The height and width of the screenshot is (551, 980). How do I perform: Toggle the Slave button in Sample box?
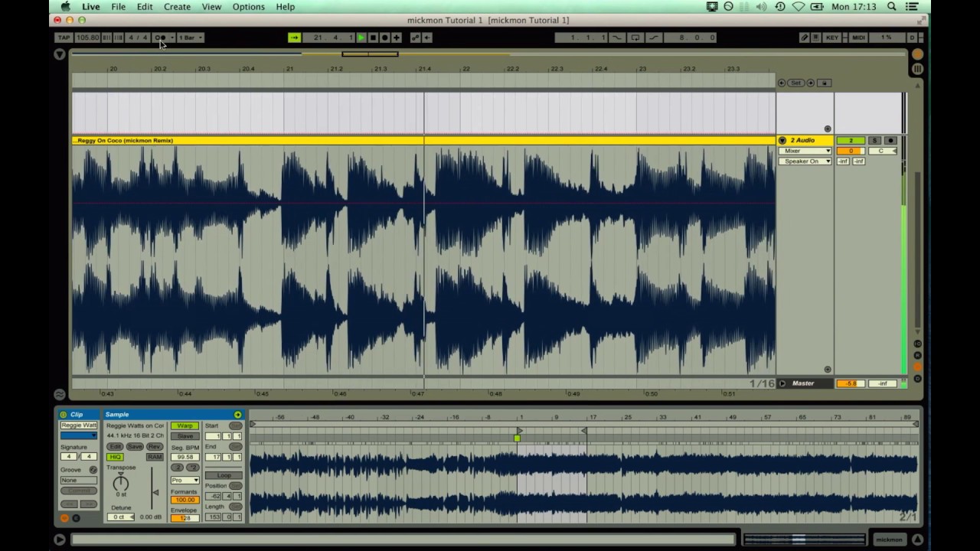(185, 436)
